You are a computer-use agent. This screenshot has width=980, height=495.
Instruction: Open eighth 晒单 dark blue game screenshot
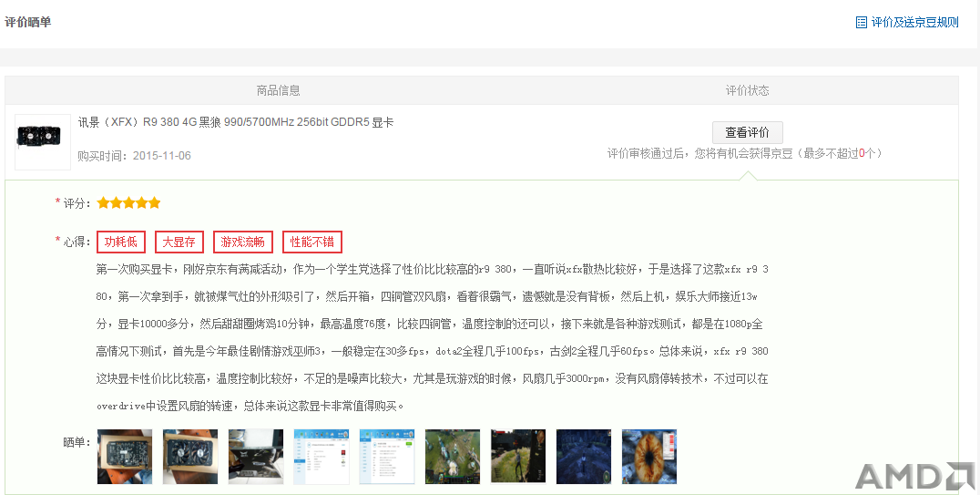point(584,456)
